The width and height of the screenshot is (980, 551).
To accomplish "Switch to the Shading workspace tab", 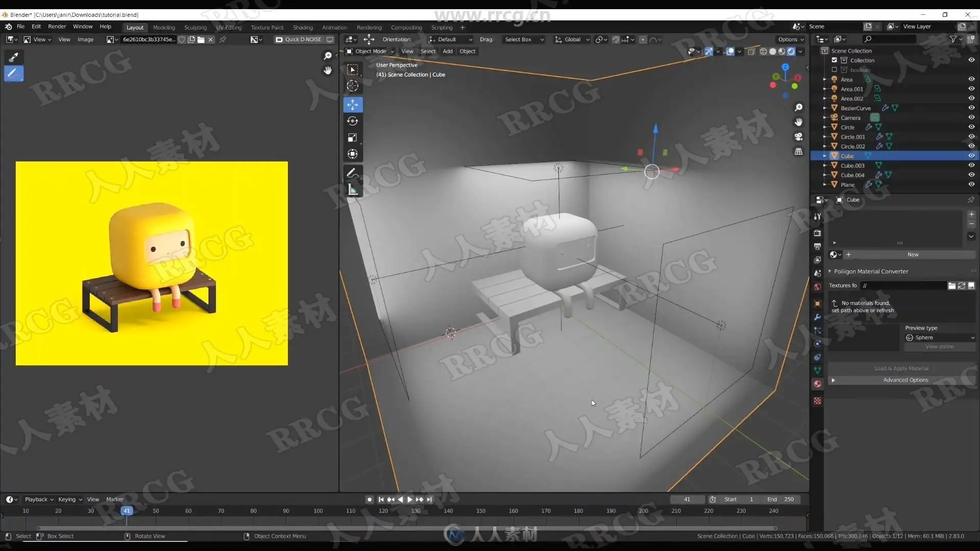I will pyautogui.click(x=303, y=28).
